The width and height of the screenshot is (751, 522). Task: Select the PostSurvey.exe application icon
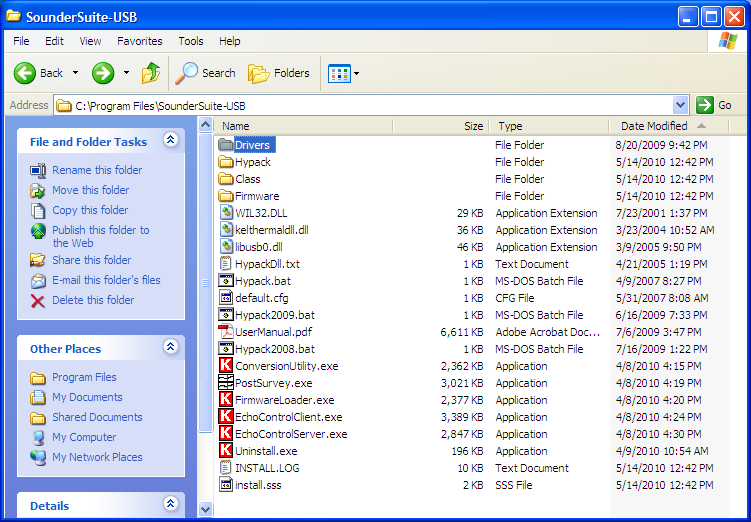tap(226, 383)
